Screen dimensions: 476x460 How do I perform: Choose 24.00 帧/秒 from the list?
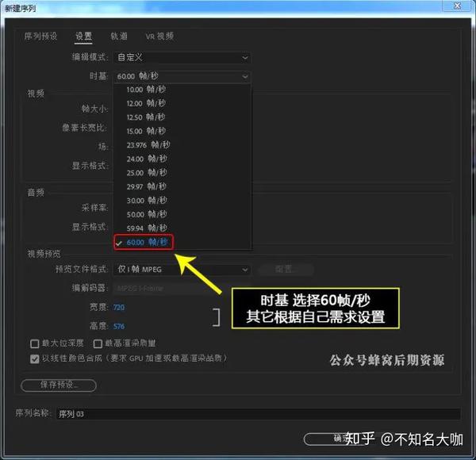point(182,159)
